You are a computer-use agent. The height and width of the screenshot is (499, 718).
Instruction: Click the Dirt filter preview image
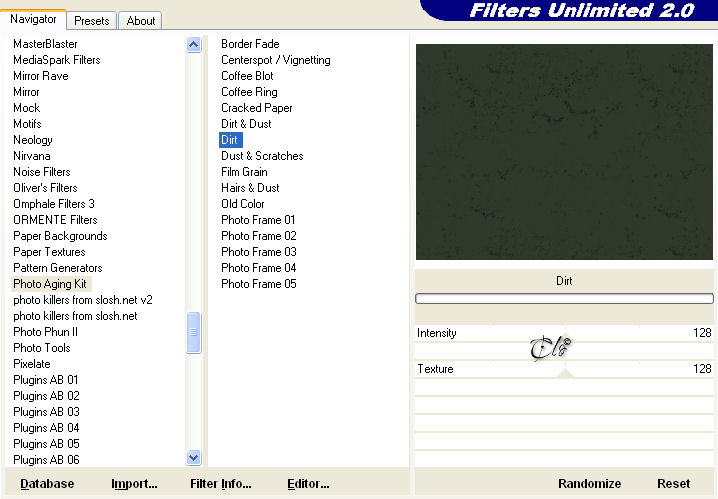[564, 152]
